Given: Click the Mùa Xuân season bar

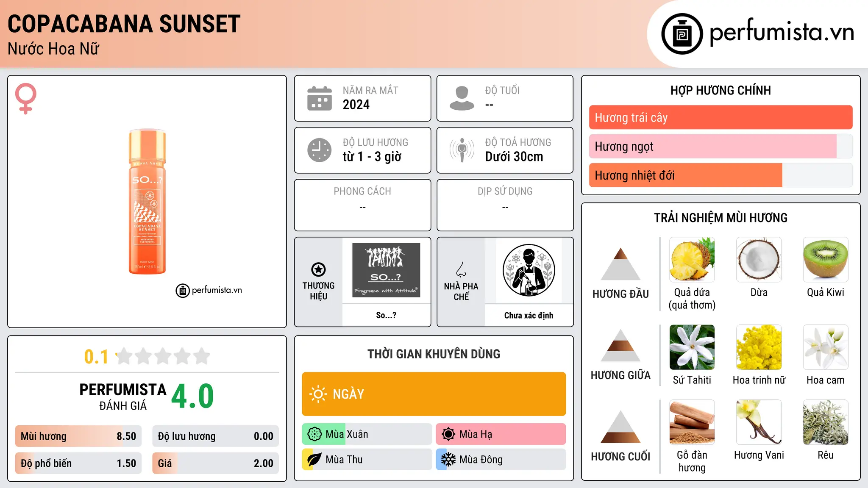Looking at the screenshot, I should point(367,434).
